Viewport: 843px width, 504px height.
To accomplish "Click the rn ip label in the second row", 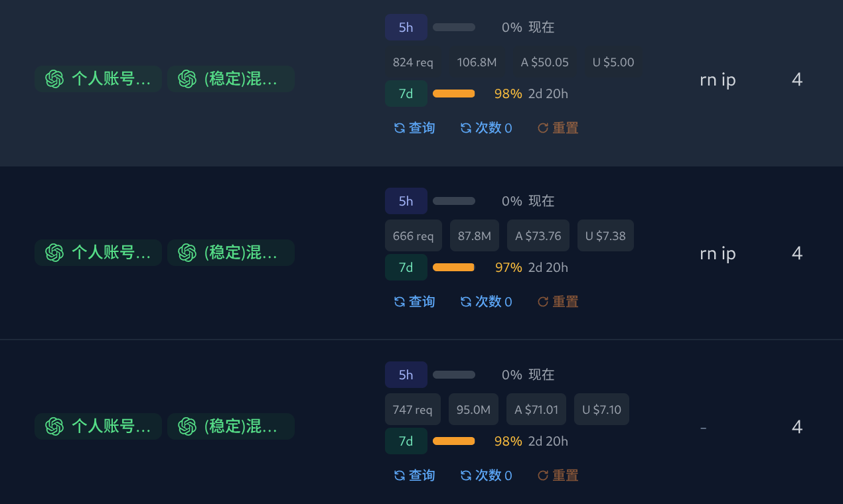I will 718,253.
